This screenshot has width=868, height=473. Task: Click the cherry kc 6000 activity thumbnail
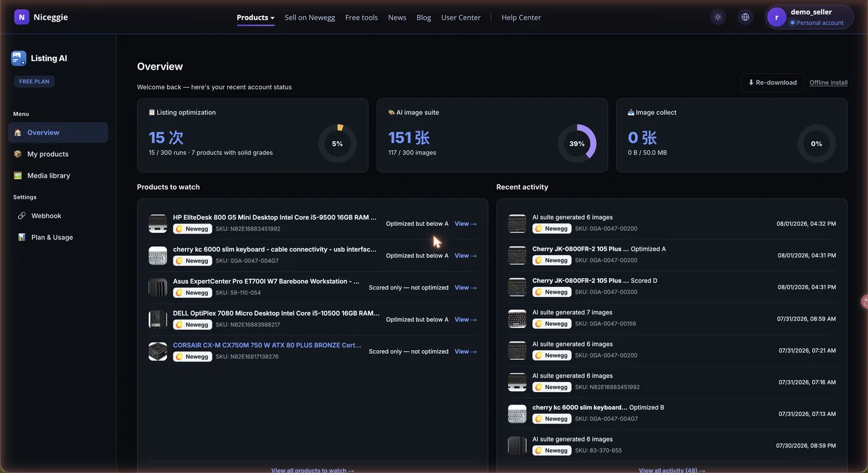tap(517, 413)
